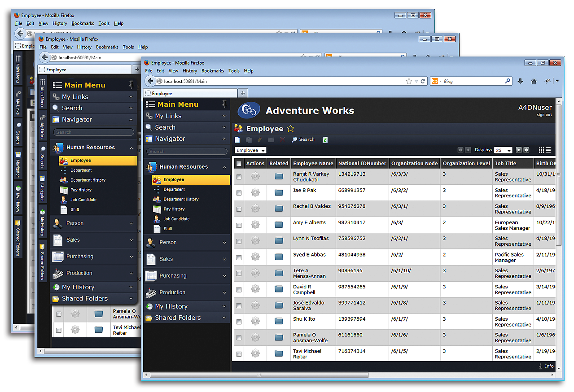This screenshot has width=574, height=392.
Task: Open Tools menu in front window
Action: 234,71
